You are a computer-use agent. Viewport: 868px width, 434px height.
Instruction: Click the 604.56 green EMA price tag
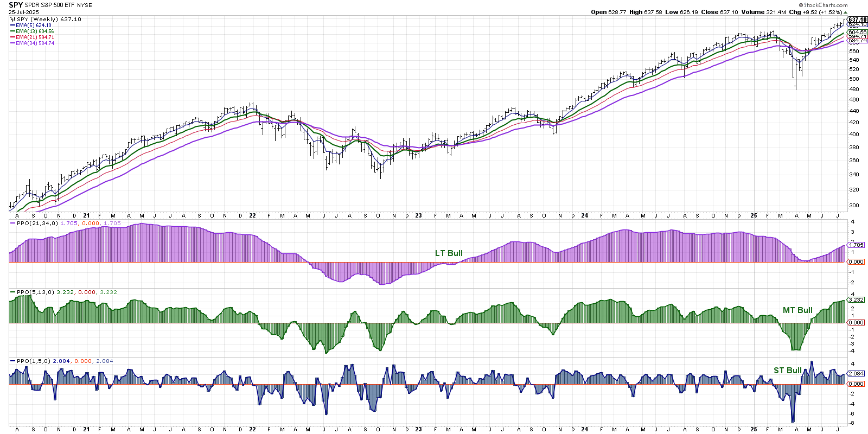point(857,32)
